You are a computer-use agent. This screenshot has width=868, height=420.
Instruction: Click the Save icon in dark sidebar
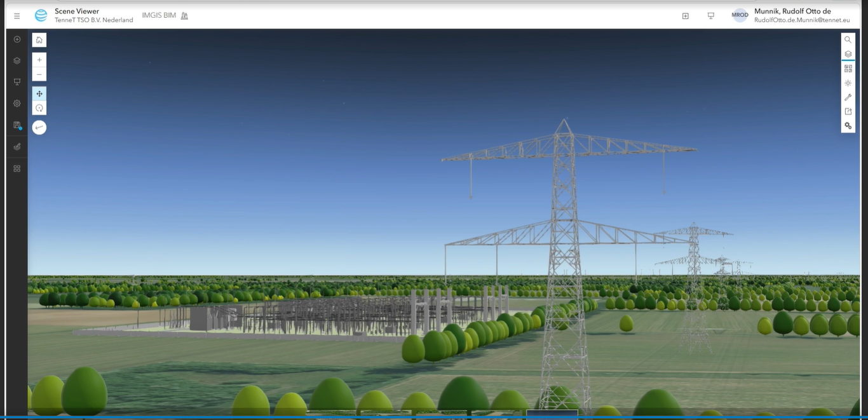(17, 125)
